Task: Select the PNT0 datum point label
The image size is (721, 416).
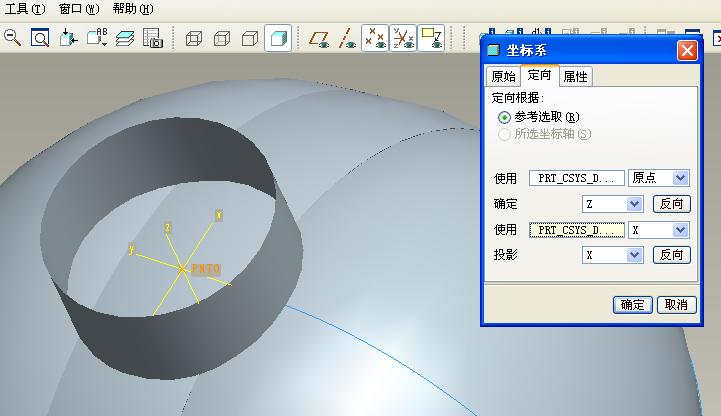Action: point(206,268)
